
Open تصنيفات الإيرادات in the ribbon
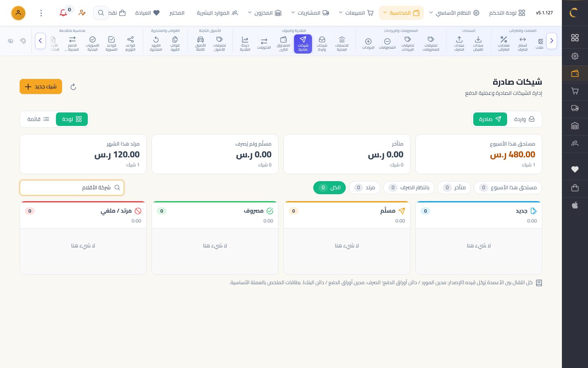tap(408, 44)
